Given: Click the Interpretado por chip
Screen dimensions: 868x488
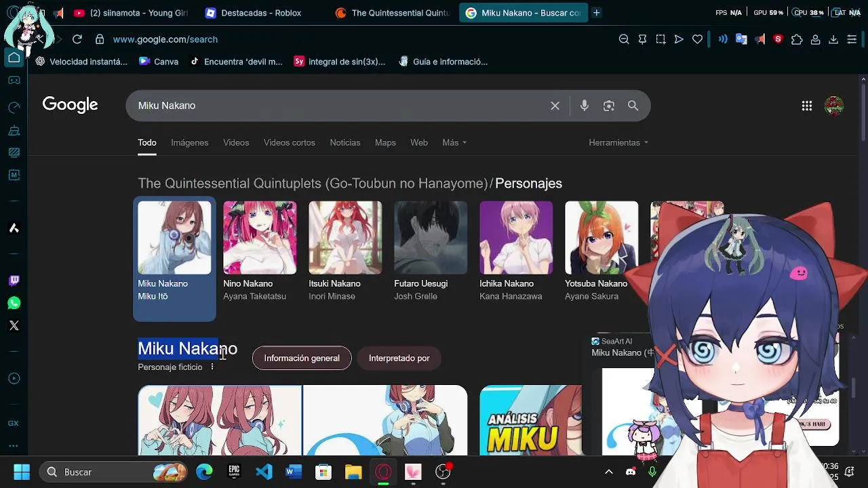Looking at the screenshot, I should [x=399, y=358].
